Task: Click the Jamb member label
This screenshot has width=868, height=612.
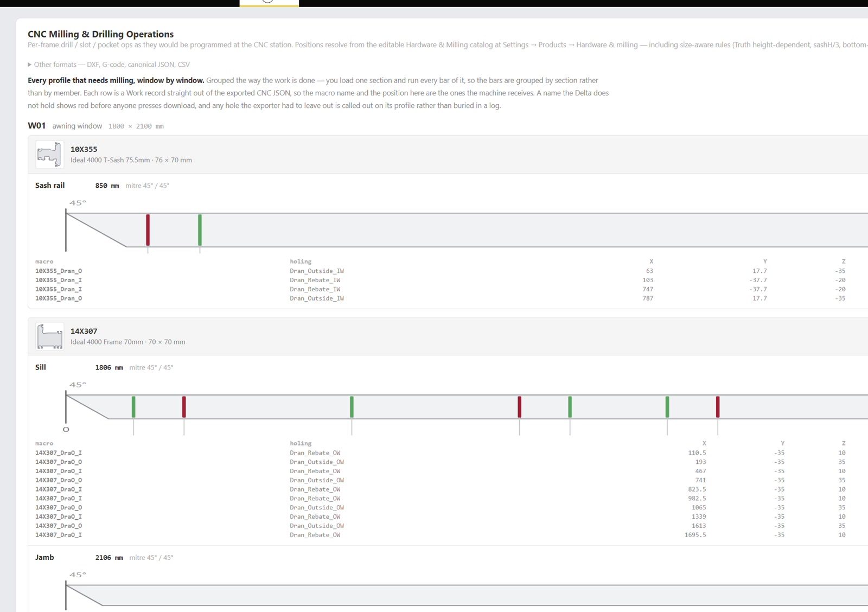Action: coord(44,557)
